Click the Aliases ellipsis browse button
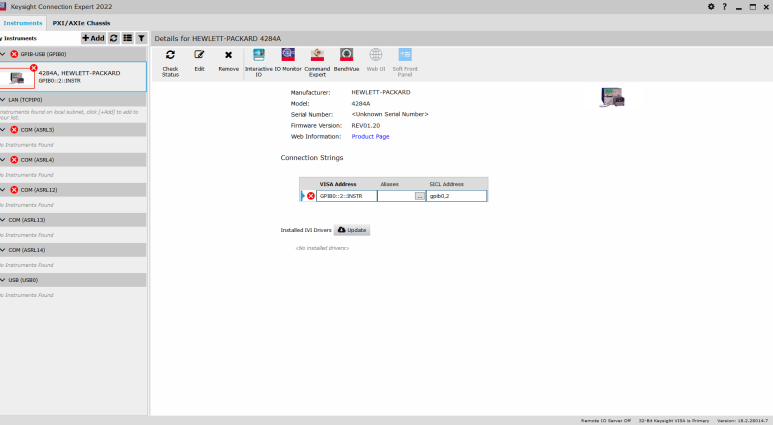The image size is (773, 425). pyautogui.click(x=420, y=196)
